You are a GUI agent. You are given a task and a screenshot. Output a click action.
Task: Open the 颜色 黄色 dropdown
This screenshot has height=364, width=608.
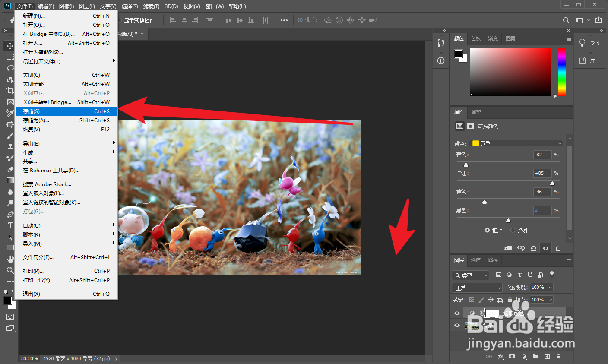point(516,143)
